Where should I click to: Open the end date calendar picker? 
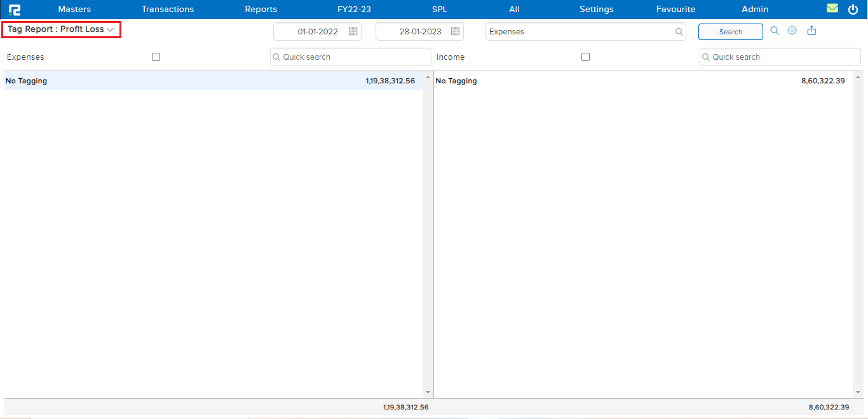455,32
